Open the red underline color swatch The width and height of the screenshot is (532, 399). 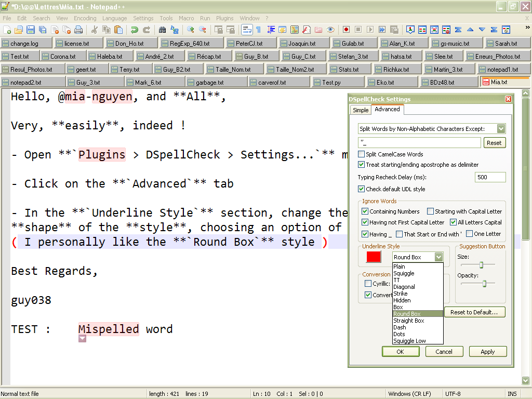point(373,257)
